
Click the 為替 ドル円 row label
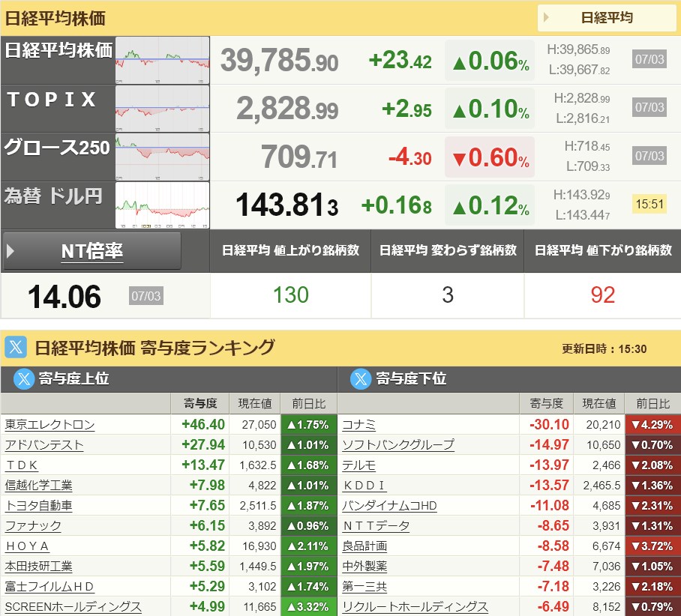click(53, 196)
